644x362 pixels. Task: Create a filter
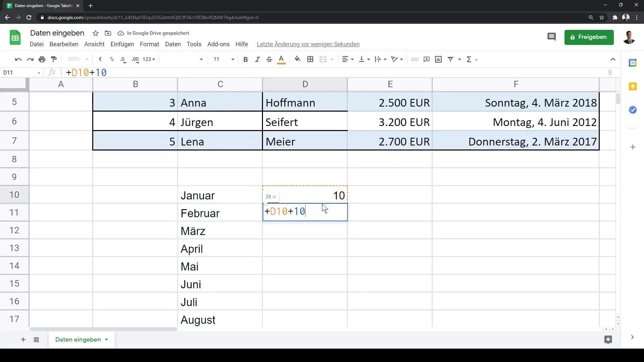tap(450, 59)
